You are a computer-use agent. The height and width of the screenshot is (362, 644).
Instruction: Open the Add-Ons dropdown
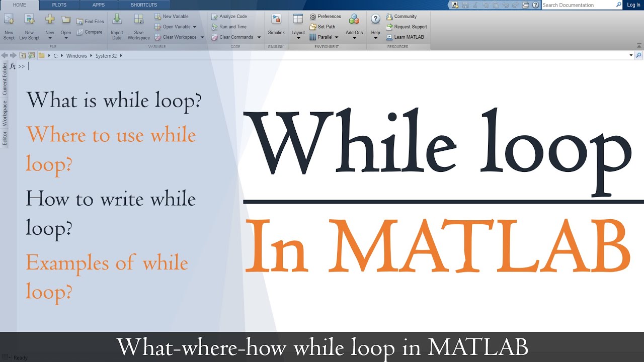pyautogui.click(x=354, y=38)
